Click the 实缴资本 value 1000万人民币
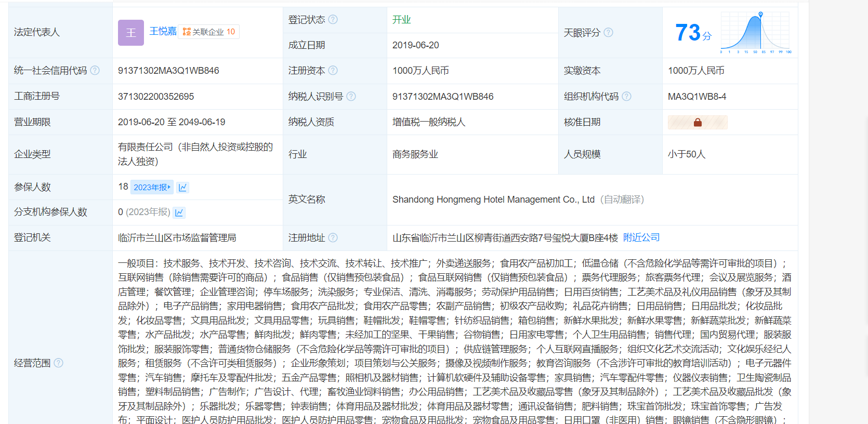This screenshot has width=868, height=424. tap(696, 71)
